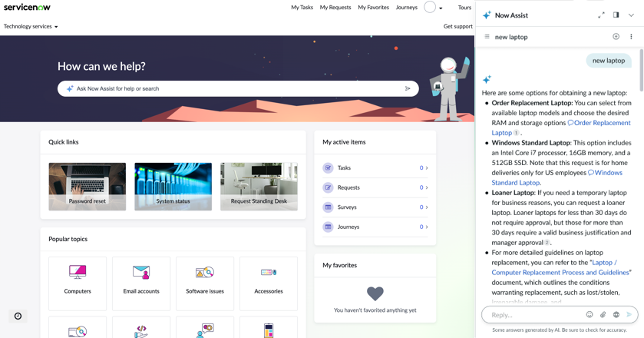644x338 pixels.
Task: Click the 'new laptop' user message bubble
Action: pyautogui.click(x=609, y=61)
